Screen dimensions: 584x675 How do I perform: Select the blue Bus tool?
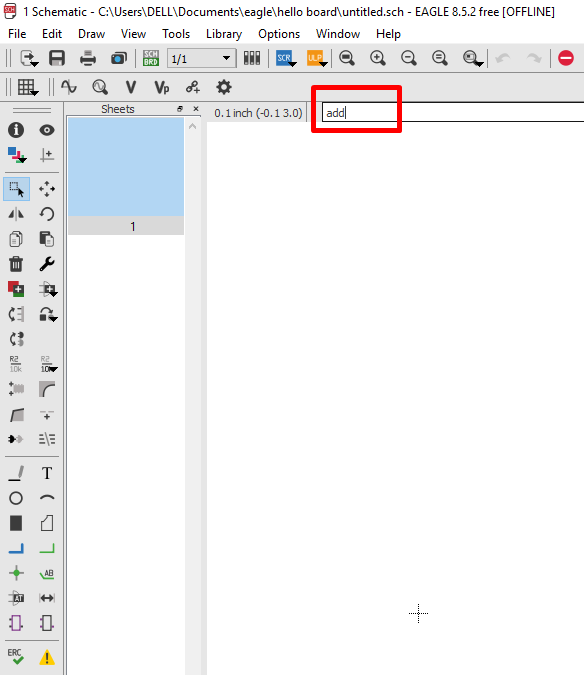pos(16,548)
